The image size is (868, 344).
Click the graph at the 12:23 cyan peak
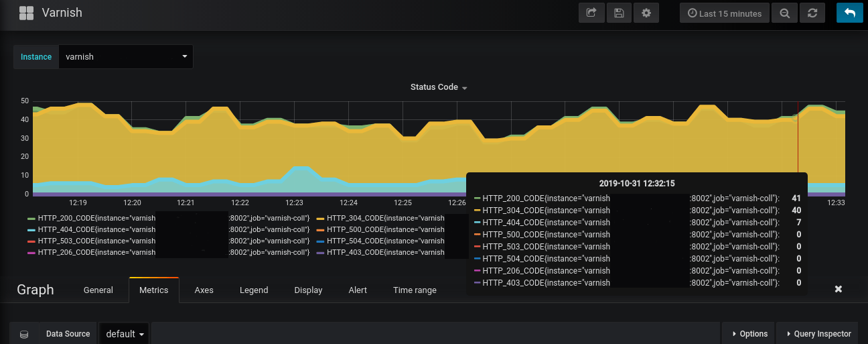(x=301, y=168)
